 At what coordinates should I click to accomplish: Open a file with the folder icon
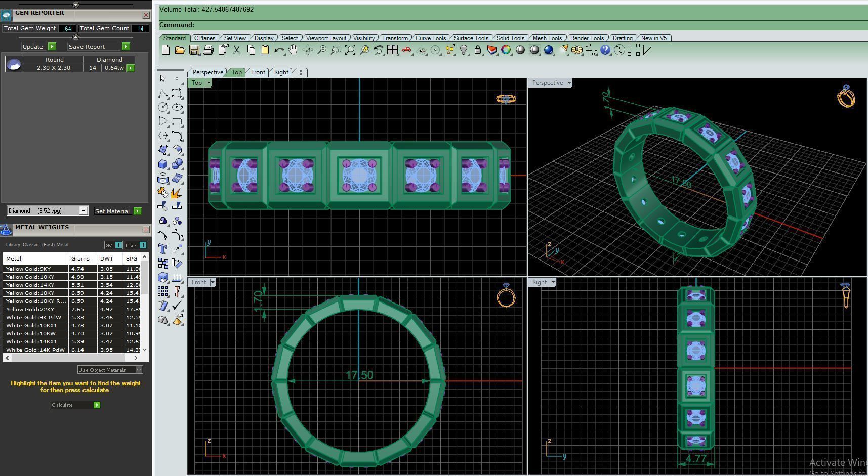180,50
